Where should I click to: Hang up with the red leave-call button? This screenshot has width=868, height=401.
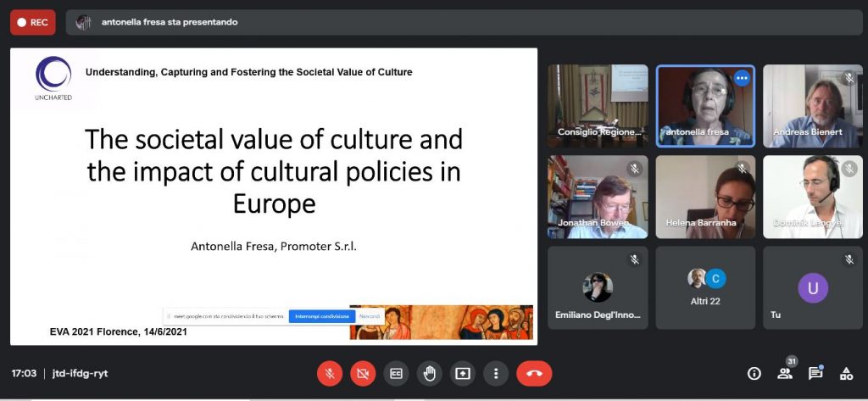pos(534,373)
